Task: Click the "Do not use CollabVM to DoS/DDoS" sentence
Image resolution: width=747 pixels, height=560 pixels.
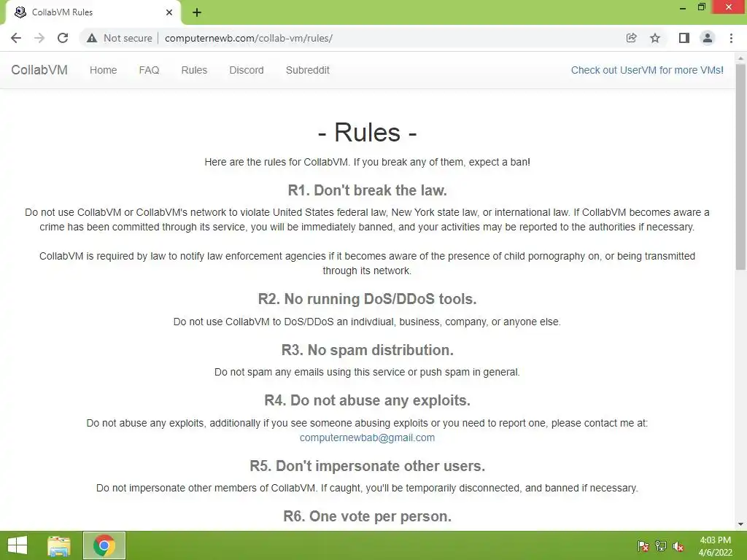Action: pyautogui.click(x=367, y=322)
